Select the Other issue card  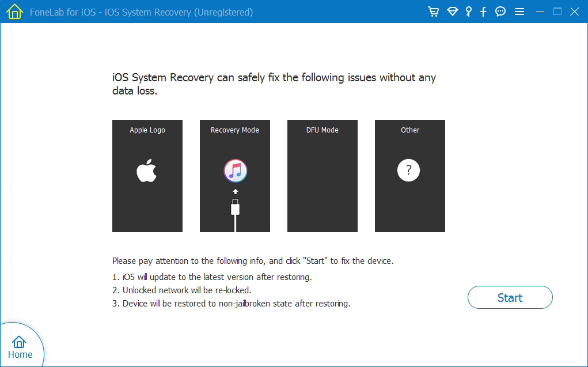click(410, 176)
